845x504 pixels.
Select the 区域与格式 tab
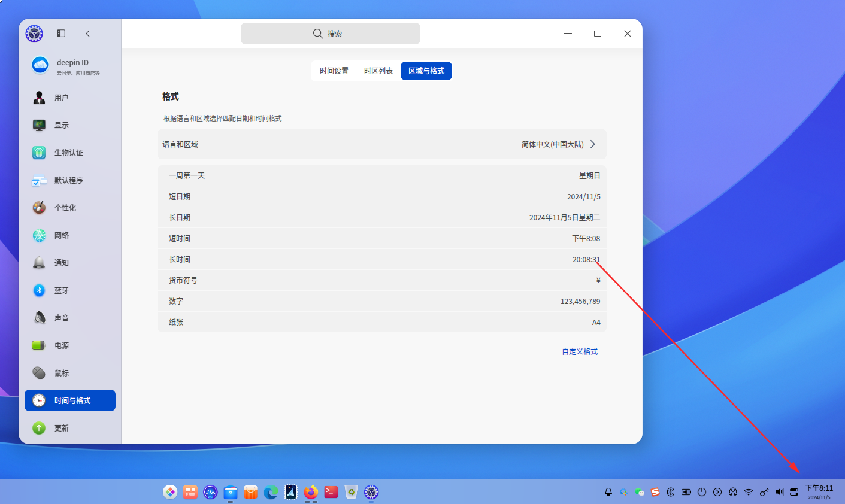pyautogui.click(x=426, y=71)
